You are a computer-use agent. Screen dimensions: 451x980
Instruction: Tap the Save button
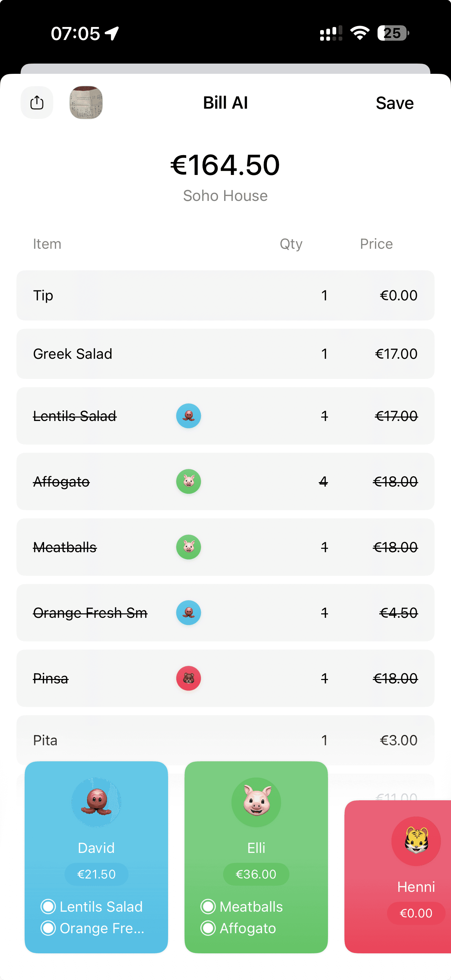point(394,103)
